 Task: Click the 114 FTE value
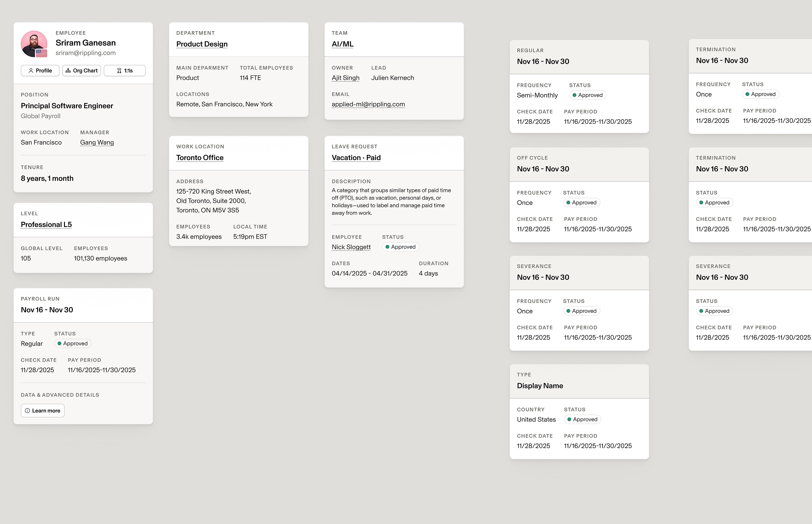[250, 78]
